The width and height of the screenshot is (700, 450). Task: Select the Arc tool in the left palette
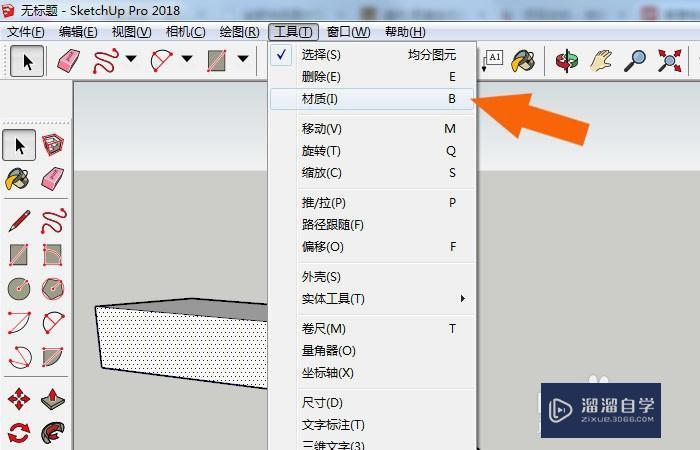(19, 323)
